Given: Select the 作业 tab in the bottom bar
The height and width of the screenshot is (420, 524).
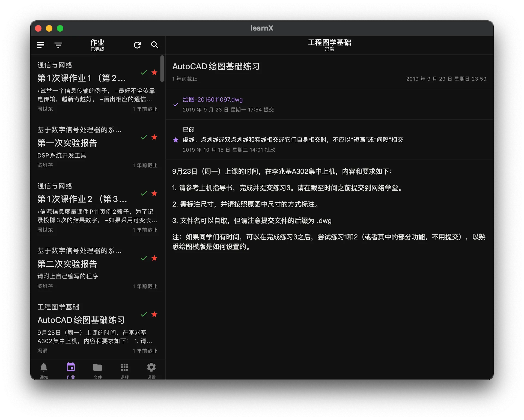Looking at the screenshot, I should pos(71,368).
